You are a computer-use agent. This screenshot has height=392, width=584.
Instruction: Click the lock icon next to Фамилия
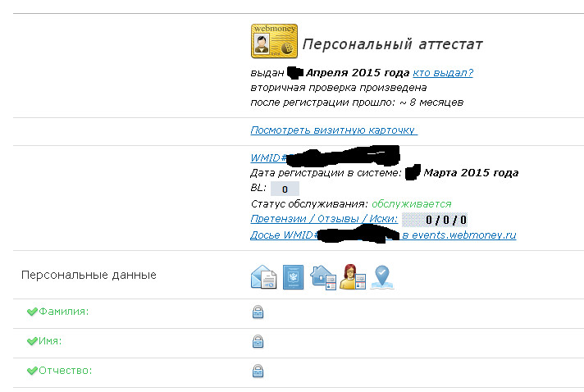[258, 312]
